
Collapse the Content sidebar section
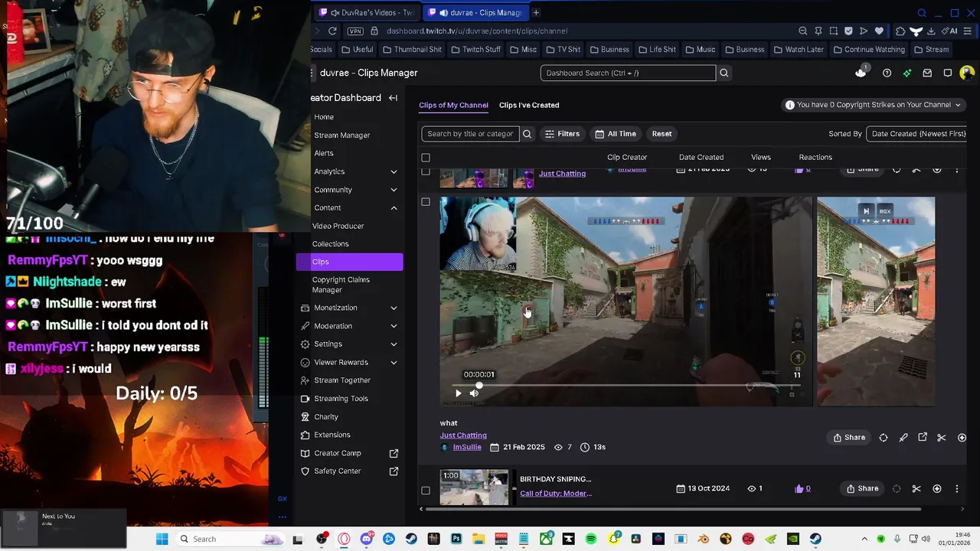point(394,208)
